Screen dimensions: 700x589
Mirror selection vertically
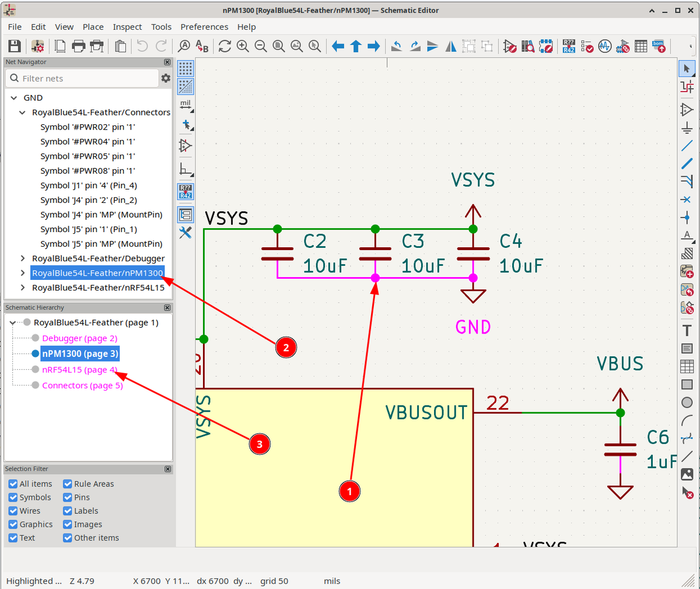click(433, 46)
